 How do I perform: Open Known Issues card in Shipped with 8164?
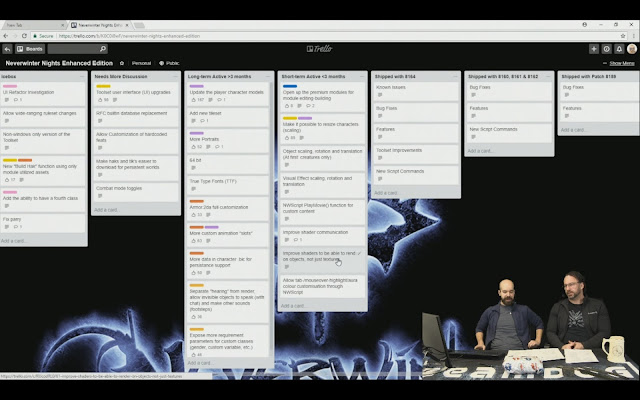(x=416, y=91)
